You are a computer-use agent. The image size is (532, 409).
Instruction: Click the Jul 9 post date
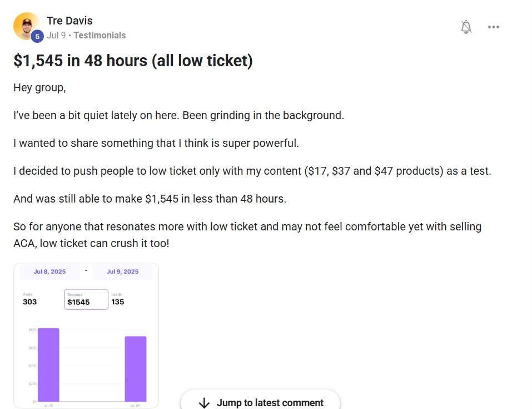click(x=56, y=35)
